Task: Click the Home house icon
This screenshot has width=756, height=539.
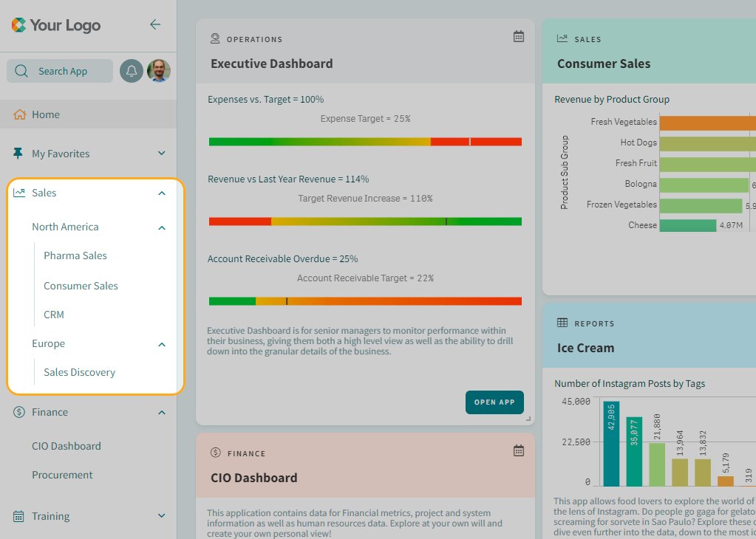Action: [x=20, y=114]
